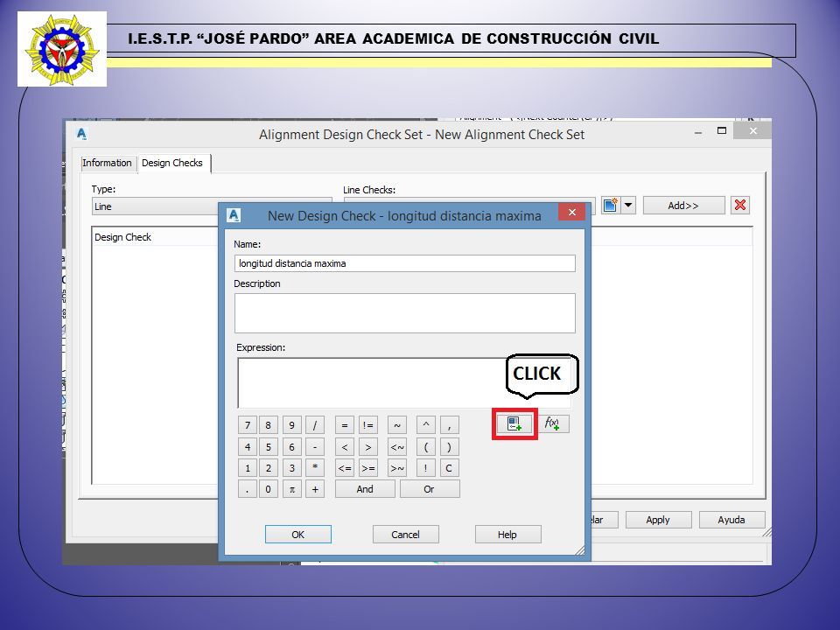Click the minus - operator button
Screen dimensions: 840x630
tap(315, 447)
